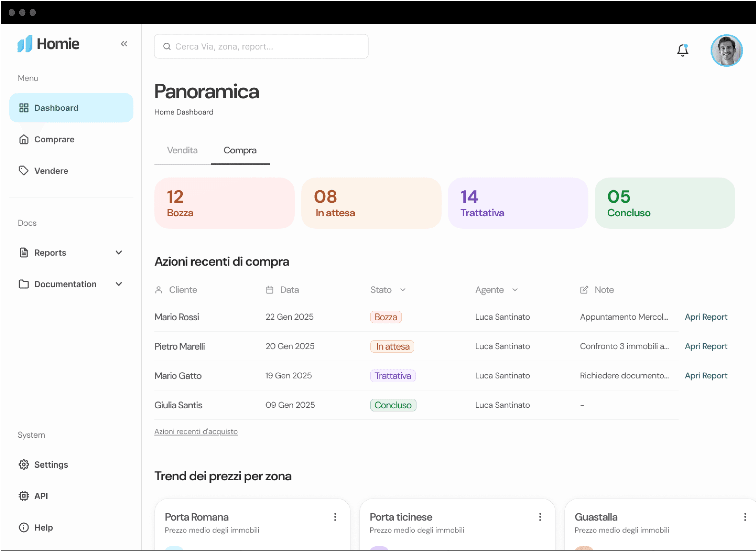
Task: Open the API menu entry
Action: click(x=71, y=496)
